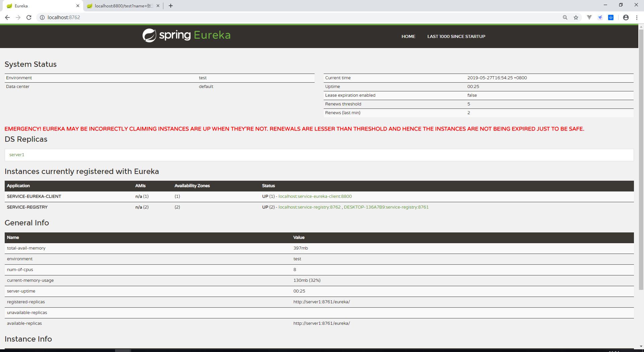This screenshot has width=644, height=352.
Task: Click the General Info heading
Action: pyautogui.click(x=27, y=223)
